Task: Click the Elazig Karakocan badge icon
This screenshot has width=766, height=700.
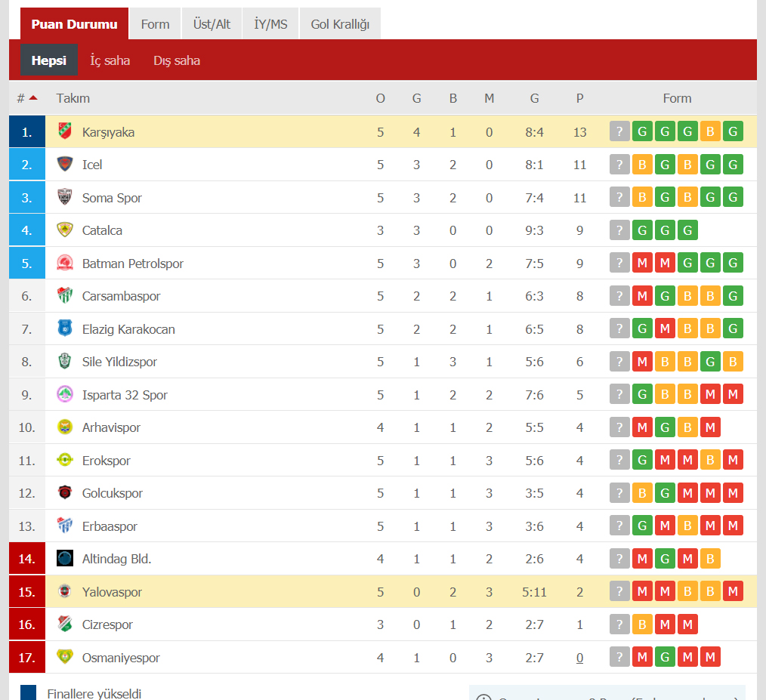Action: click(64, 328)
